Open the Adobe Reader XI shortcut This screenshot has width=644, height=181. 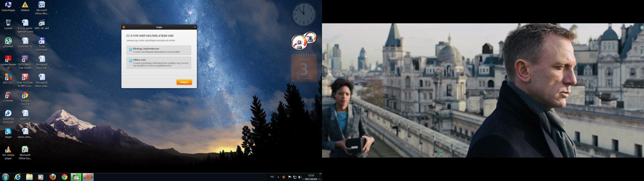coord(8,63)
